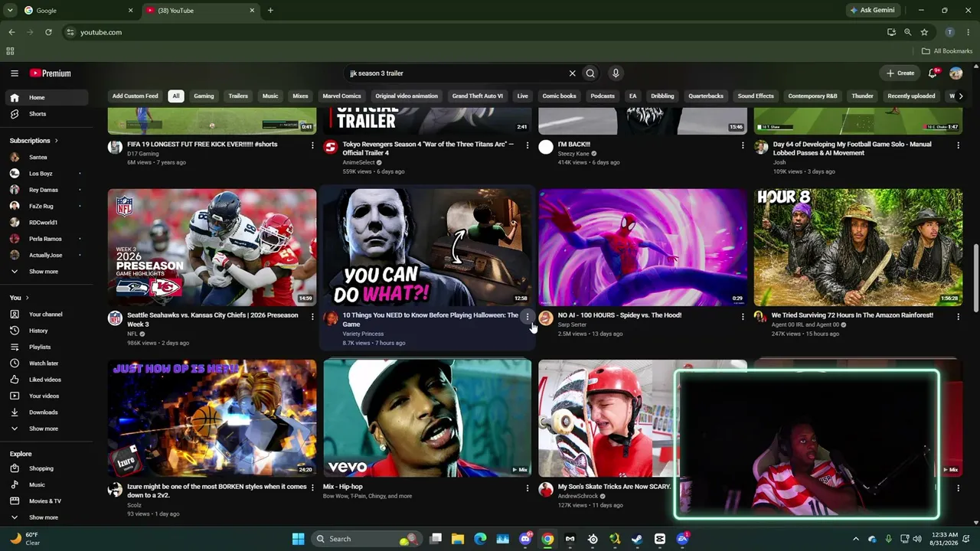980x551 pixels.
Task: Select the Recently uploaded chip
Action: pos(911,96)
